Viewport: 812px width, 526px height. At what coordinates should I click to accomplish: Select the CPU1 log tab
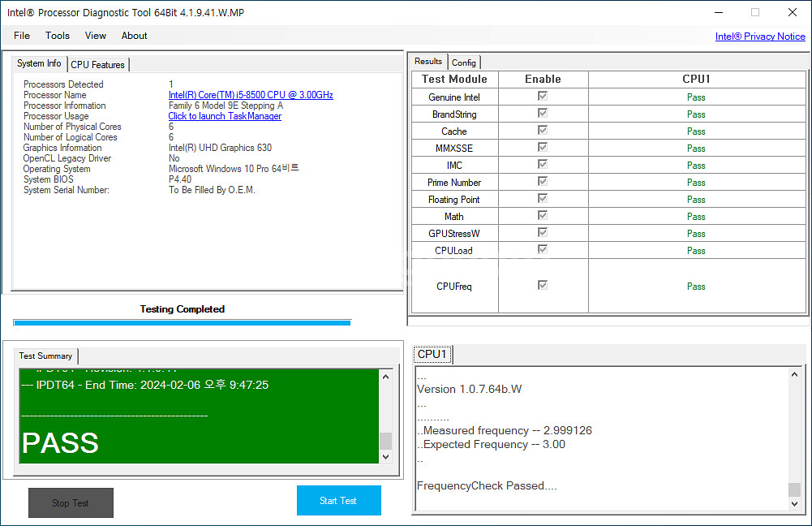[x=432, y=354]
